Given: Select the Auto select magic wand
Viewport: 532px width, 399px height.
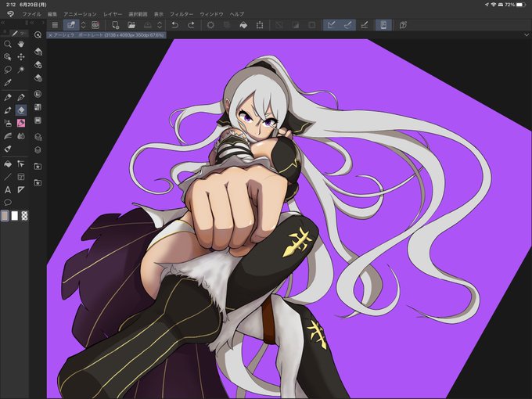Looking at the screenshot, I should (21, 70).
